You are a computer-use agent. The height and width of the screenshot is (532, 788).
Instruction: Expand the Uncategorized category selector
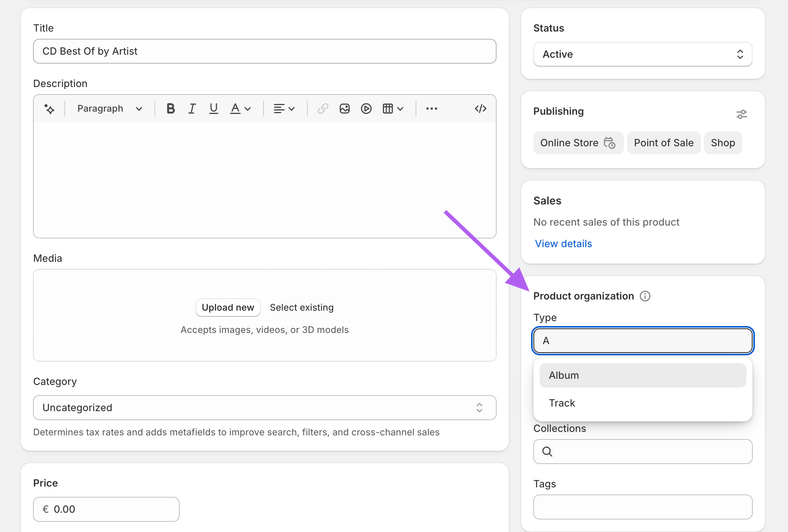[265, 408]
